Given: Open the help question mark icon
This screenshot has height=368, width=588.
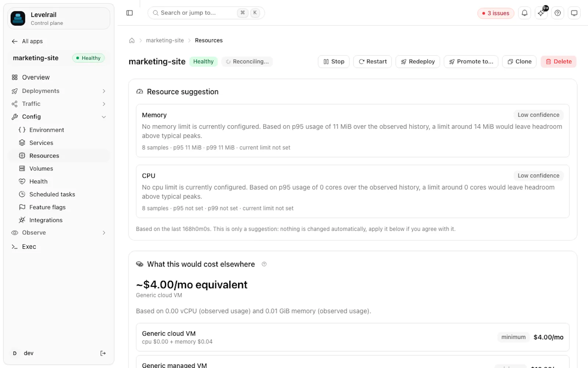Looking at the screenshot, I should [557, 13].
